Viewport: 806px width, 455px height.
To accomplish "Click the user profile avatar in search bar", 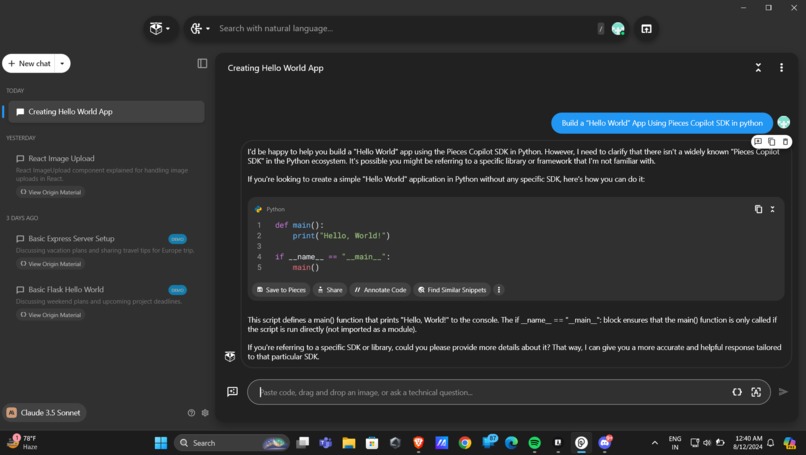I will 618,29.
